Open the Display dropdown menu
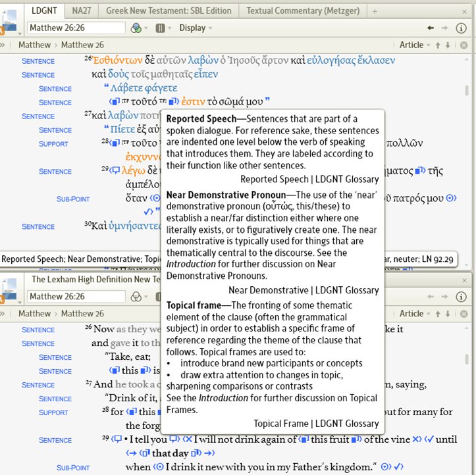This screenshot has width=476, height=475. 195,28
